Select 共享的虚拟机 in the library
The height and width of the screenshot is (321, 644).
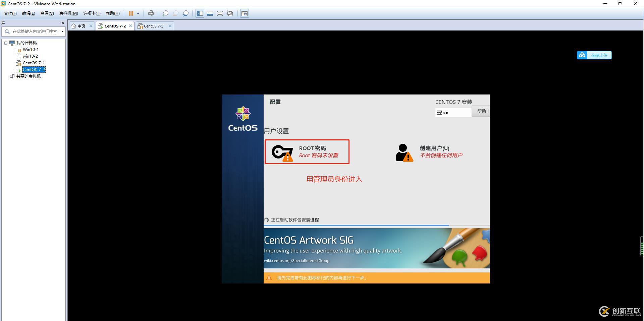point(29,76)
